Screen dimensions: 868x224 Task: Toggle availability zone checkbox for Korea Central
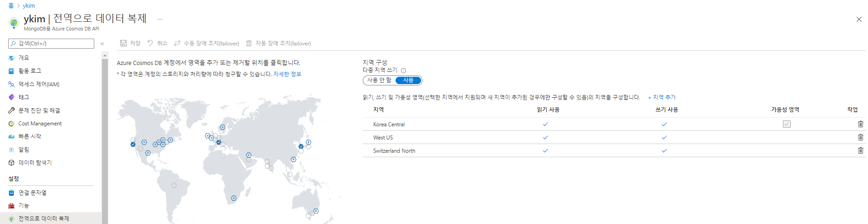pos(787,124)
